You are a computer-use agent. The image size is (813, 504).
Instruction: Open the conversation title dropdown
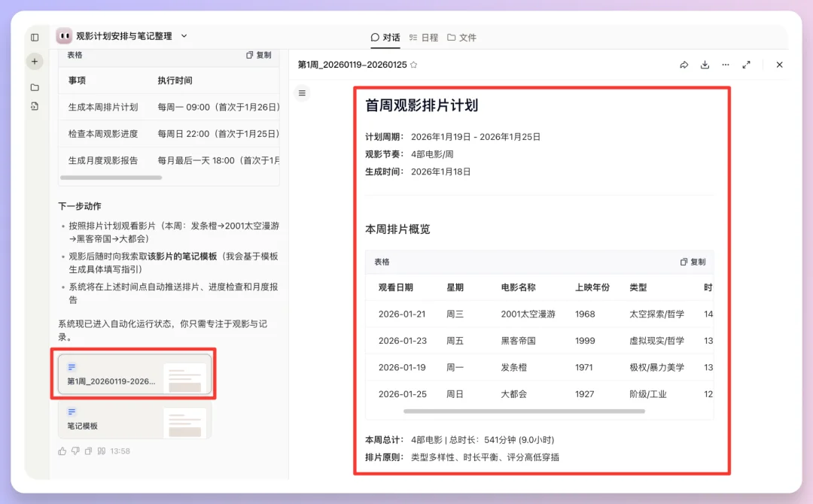click(183, 35)
